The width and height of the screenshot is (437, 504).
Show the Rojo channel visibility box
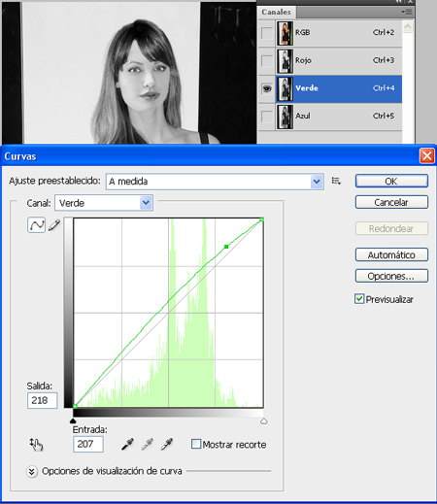[267, 60]
